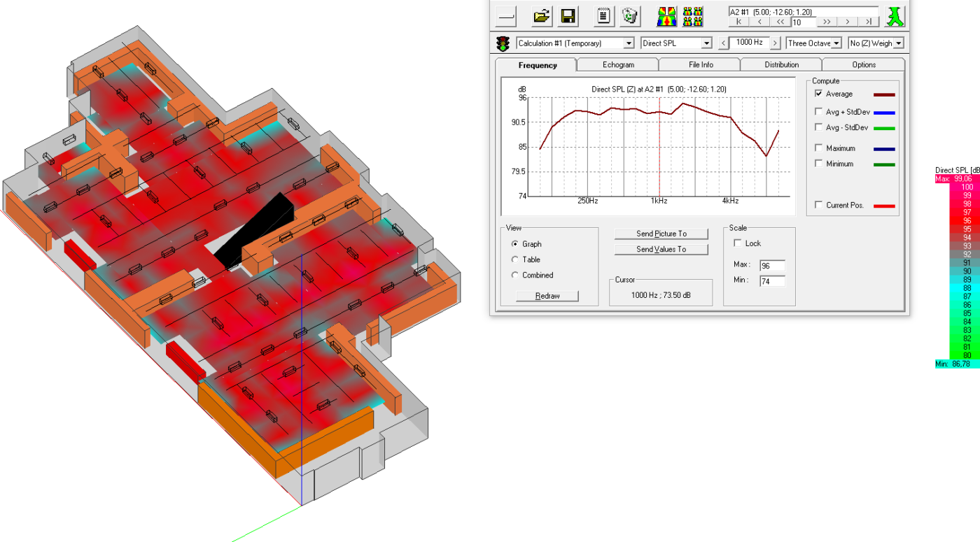This screenshot has height=542, width=980.
Task: Jump to last position with >| button
Action: pos(869,22)
